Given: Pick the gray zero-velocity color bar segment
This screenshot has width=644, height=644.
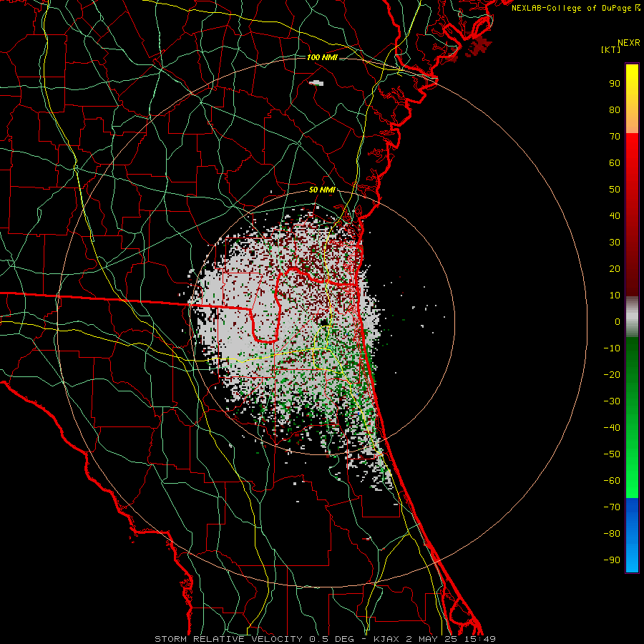Looking at the screenshot, I should 632,317.
